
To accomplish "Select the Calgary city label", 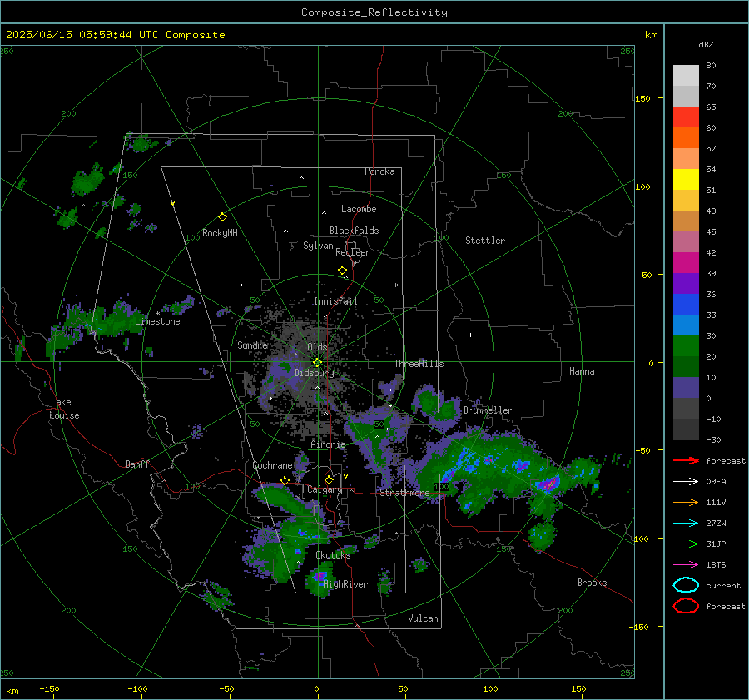I will coord(325,489).
